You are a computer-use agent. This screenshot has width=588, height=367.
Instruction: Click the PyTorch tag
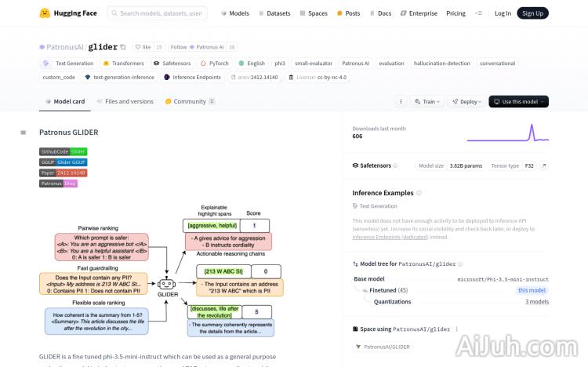point(214,63)
